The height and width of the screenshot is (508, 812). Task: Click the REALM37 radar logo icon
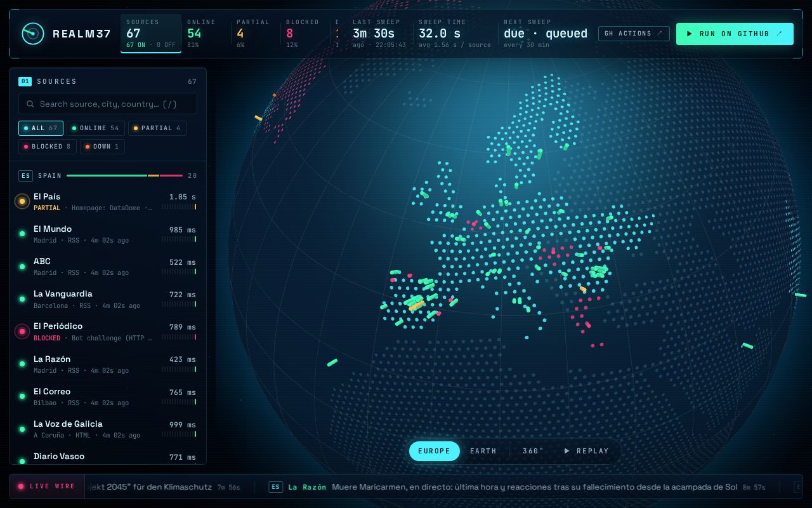[x=32, y=34]
